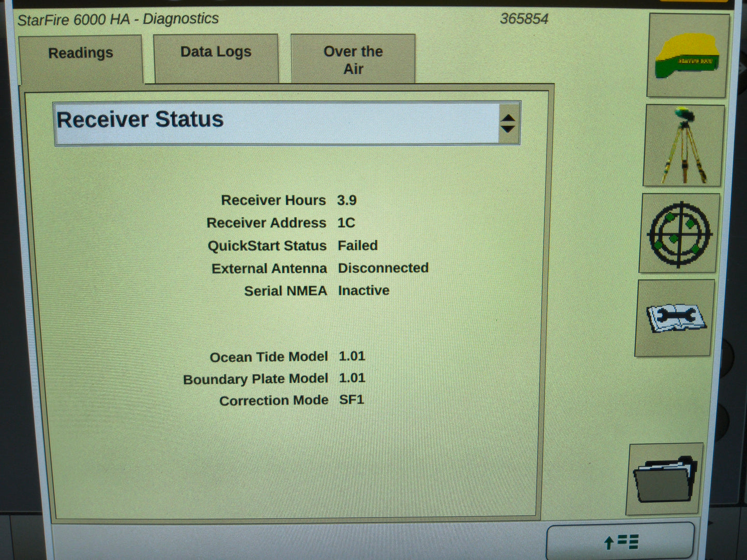Click the Boundary Plate Model label
747x560 pixels.
click(255, 379)
